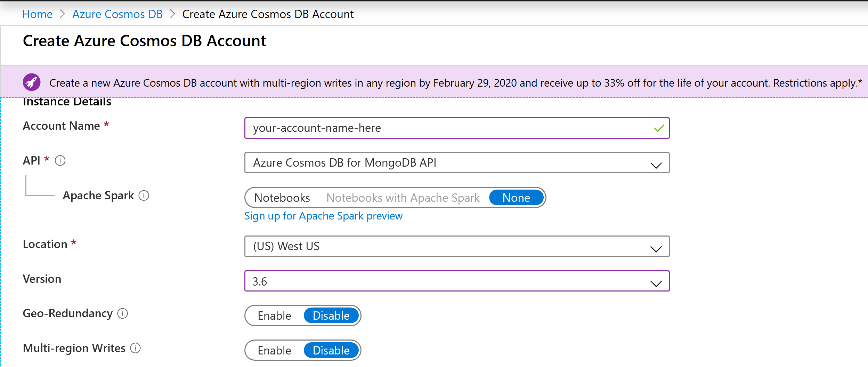This screenshot has width=868, height=367.
Task: Click the Account Name label
Action: click(61, 126)
